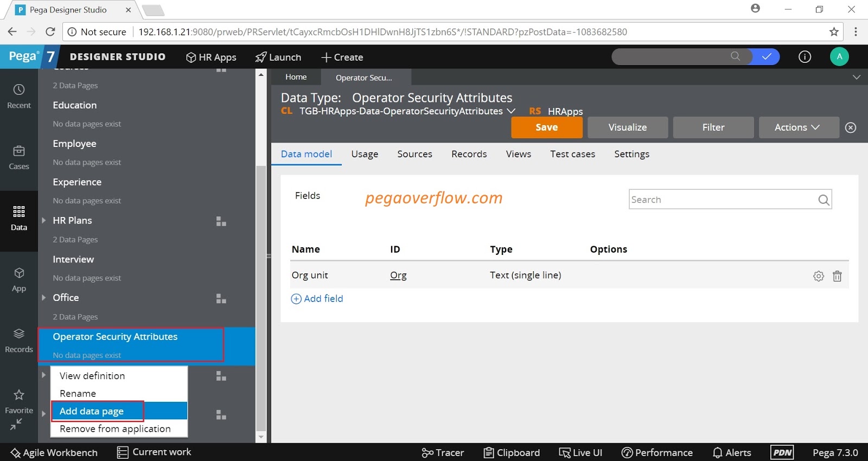Image resolution: width=868 pixels, height=461 pixels.
Task: Click the orange Save button
Action: coord(547,127)
